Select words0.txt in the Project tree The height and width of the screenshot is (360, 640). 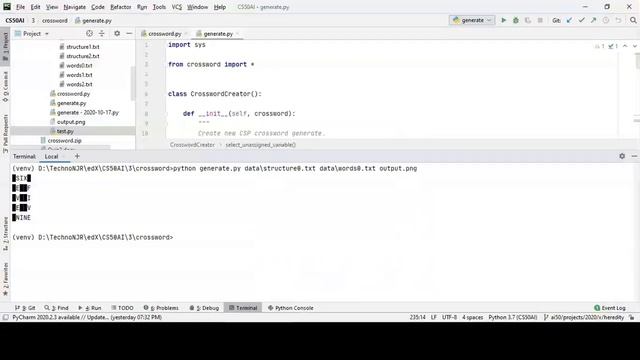click(x=79, y=66)
